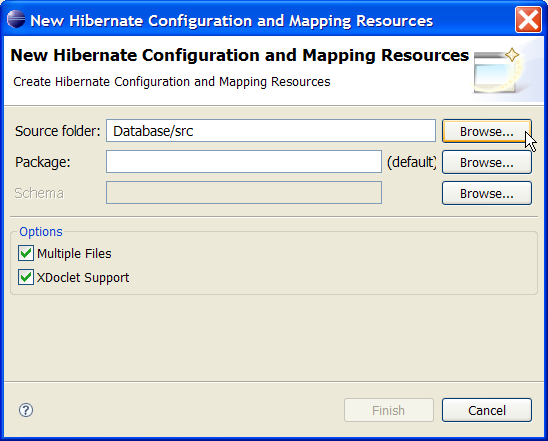Open help via question mark icon
This screenshot has height=441, width=548.
click(26, 410)
